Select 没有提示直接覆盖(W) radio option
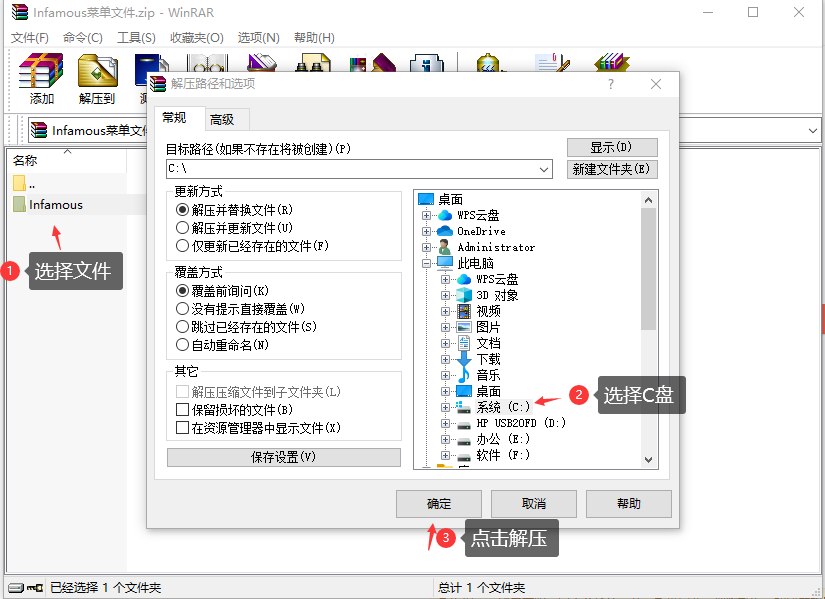 182,309
